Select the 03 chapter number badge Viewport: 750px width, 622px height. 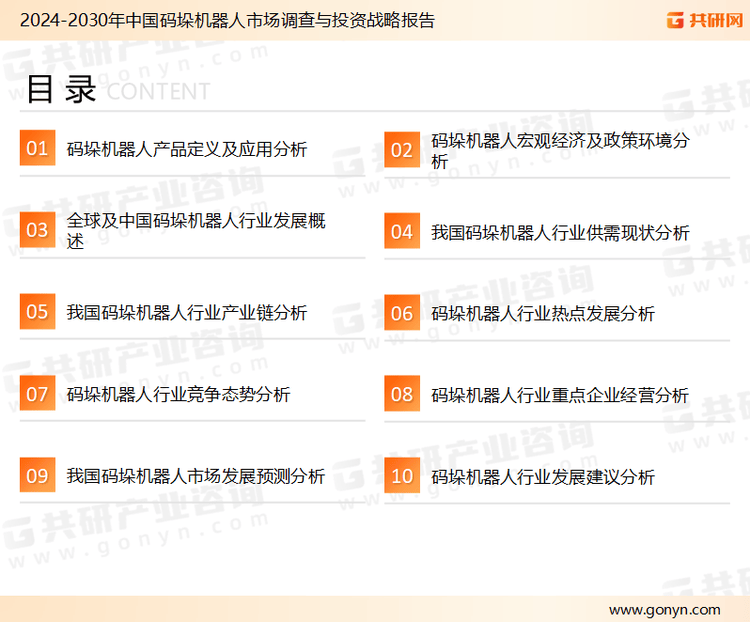point(37,230)
